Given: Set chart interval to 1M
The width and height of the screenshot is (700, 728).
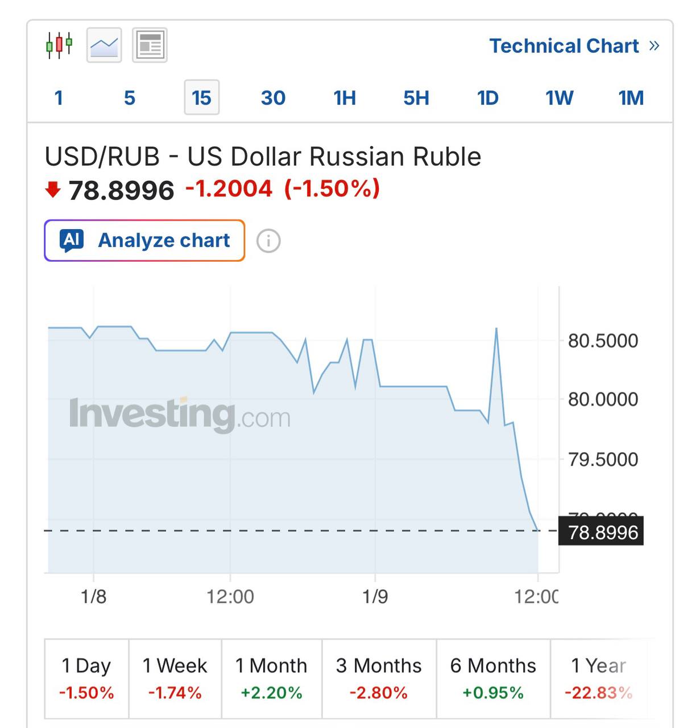Looking at the screenshot, I should click(631, 98).
